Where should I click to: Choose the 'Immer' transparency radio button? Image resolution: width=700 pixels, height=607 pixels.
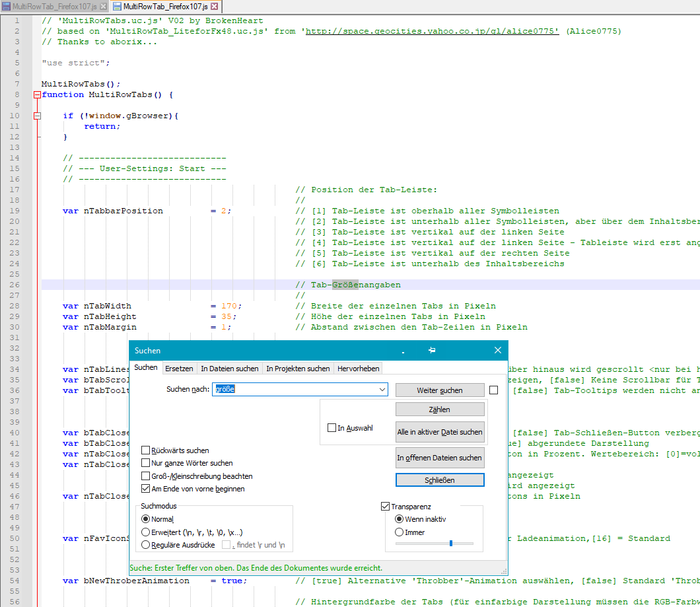click(x=399, y=532)
